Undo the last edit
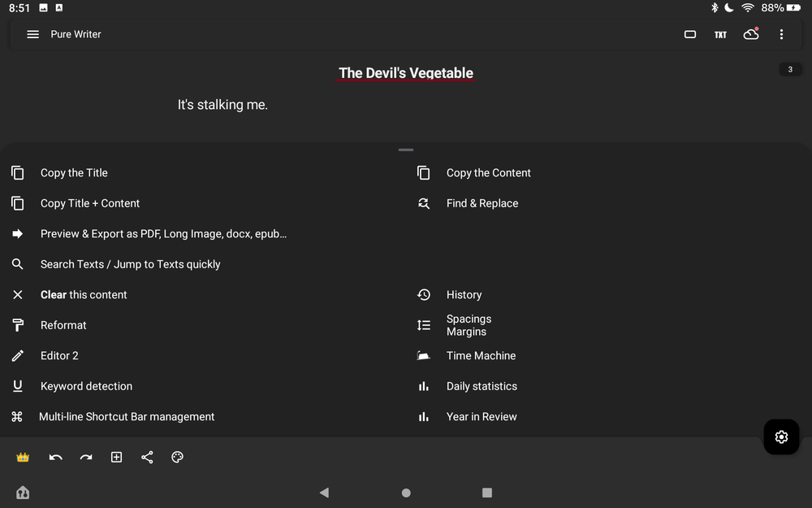The image size is (812, 508). click(55, 457)
